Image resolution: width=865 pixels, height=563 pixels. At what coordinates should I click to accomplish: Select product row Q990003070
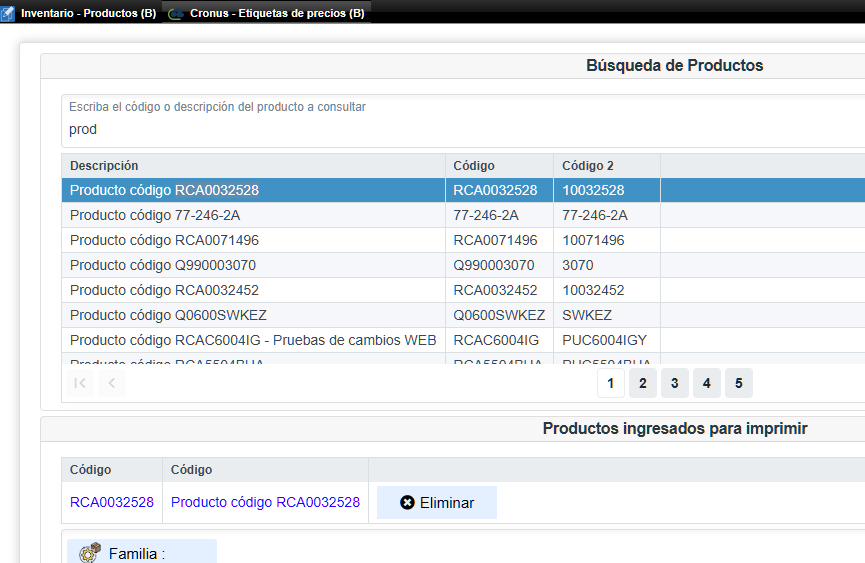(163, 265)
